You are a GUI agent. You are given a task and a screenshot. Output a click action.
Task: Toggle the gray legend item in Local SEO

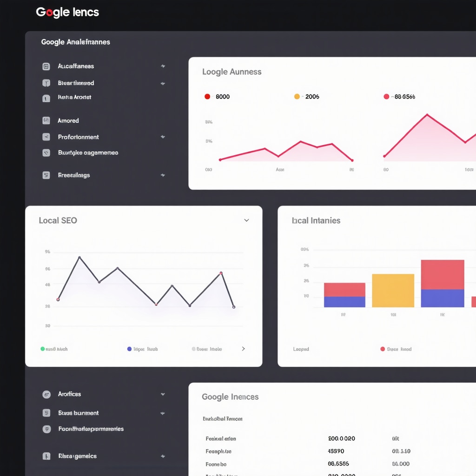pos(207,349)
